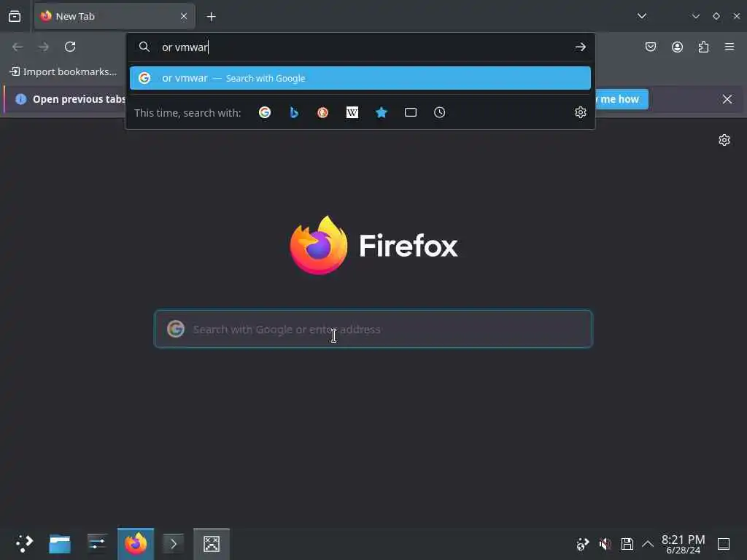Open new tab personalize gear icon

pos(724,140)
